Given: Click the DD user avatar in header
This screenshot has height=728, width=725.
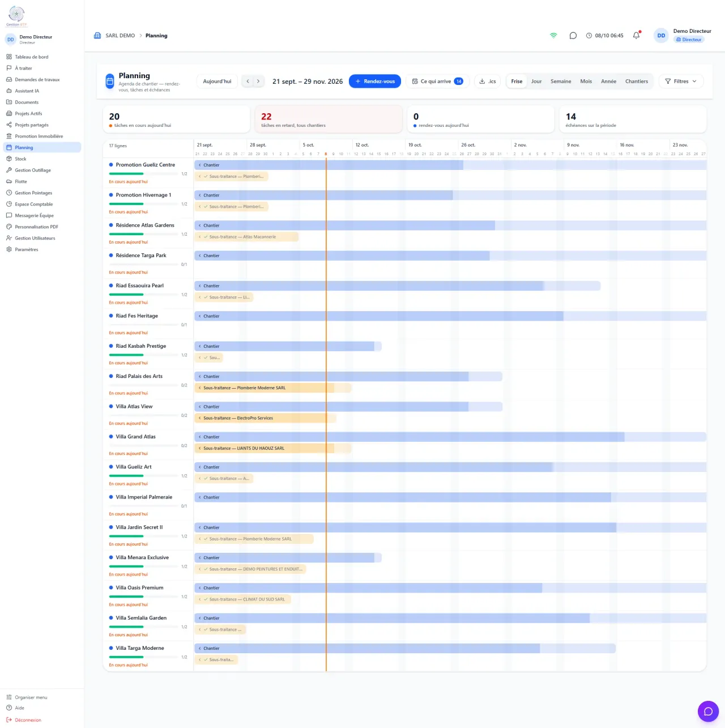Looking at the screenshot, I should click(661, 35).
